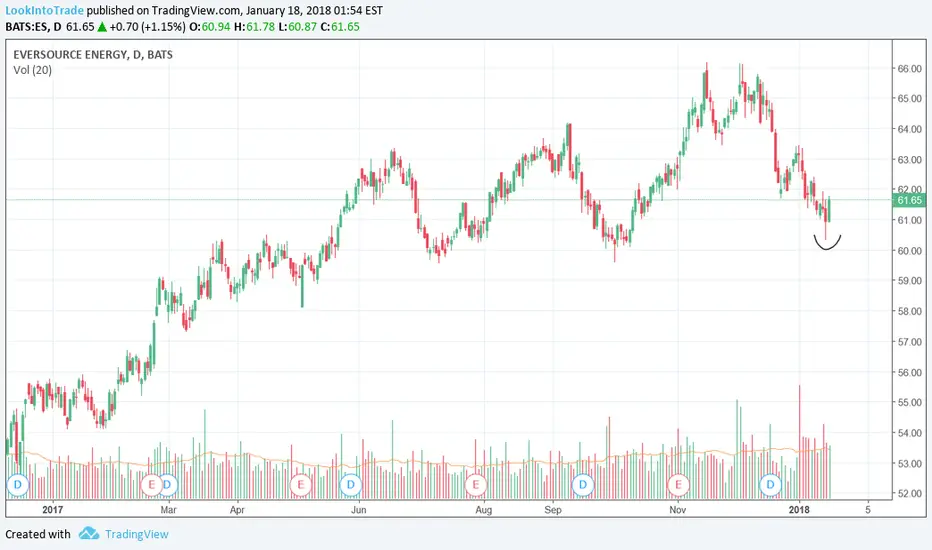Click the 63.00 price axis label
The image size is (932, 550).
coord(910,159)
